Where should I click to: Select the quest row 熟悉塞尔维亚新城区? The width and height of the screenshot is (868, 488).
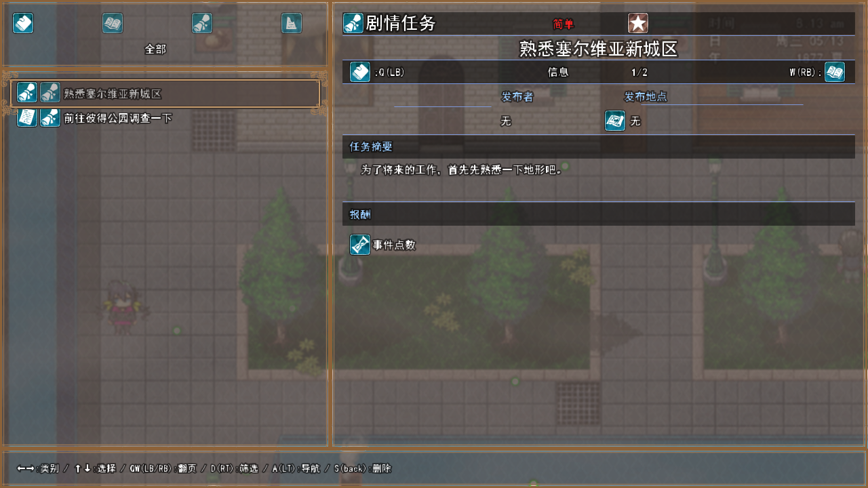(165, 94)
